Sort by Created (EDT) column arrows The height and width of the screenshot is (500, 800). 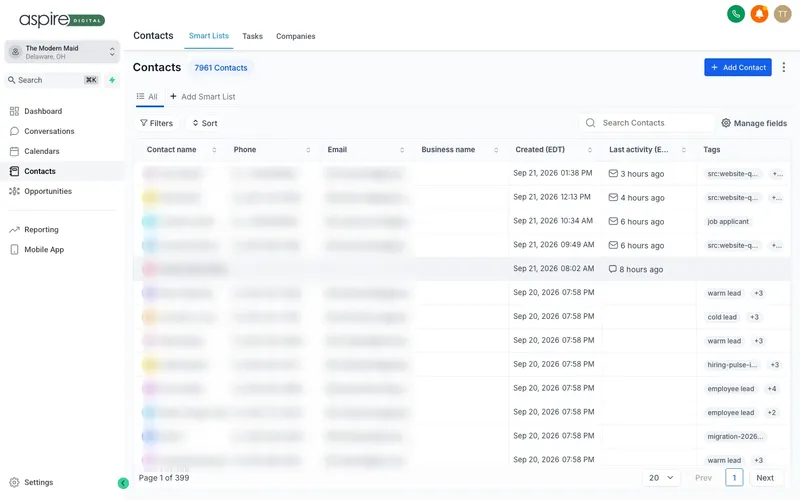590,149
